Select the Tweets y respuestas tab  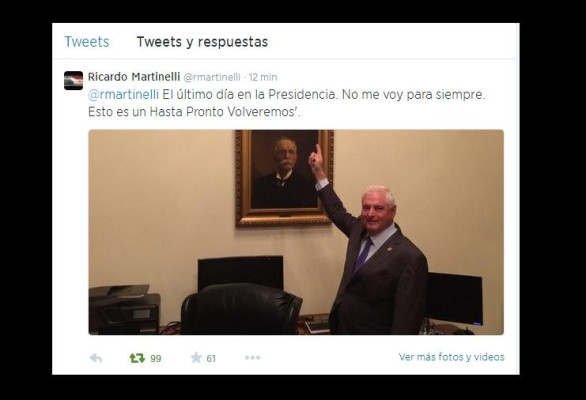point(202,42)
